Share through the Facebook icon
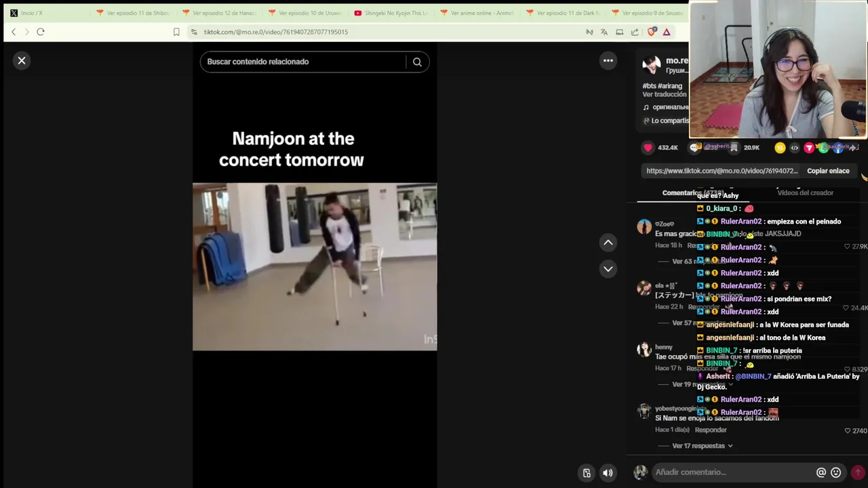The image size is (868, 488). pyautogui.click(x=838, y=148)
